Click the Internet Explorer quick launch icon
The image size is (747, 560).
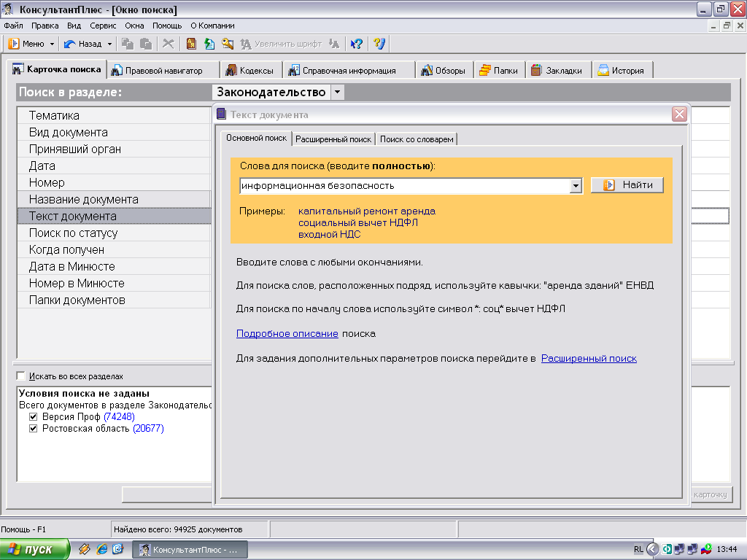tap(102, 549)
